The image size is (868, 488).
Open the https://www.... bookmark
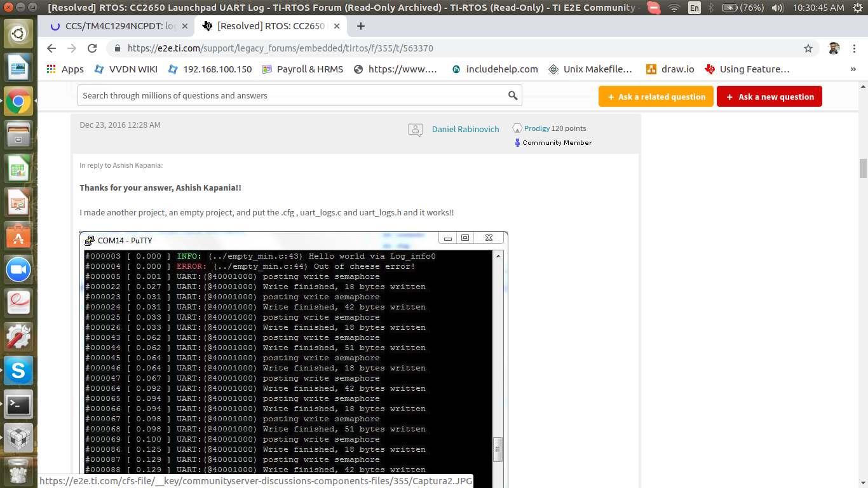tap(395, 69)
